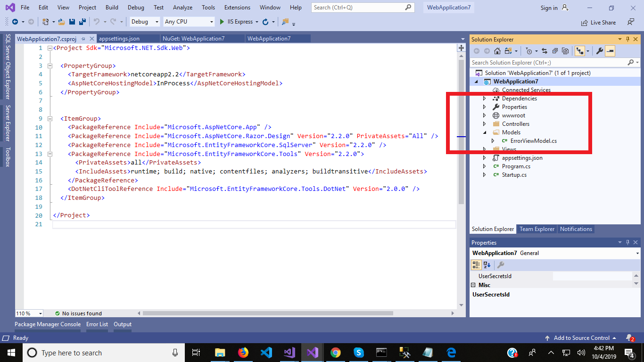Click the Undo arrow in the toolbar
644x362 pixels.
click(x=97, y=22)
